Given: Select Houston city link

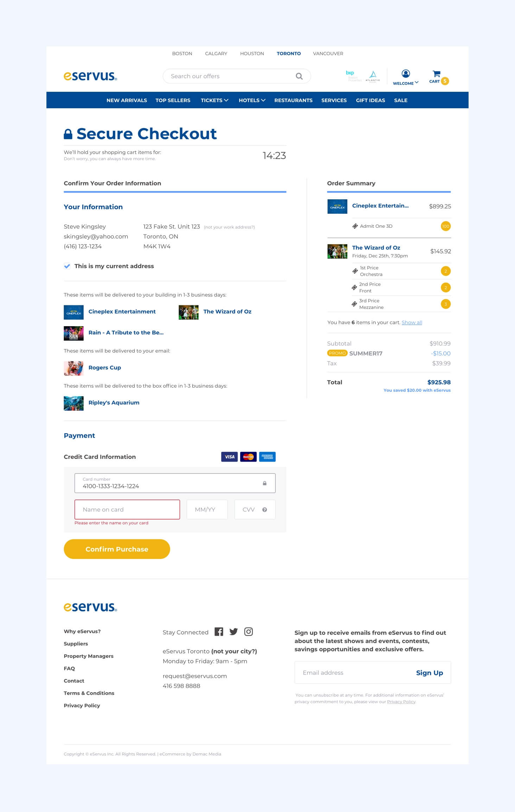Looking at the screenshot, I should (252, 53).
